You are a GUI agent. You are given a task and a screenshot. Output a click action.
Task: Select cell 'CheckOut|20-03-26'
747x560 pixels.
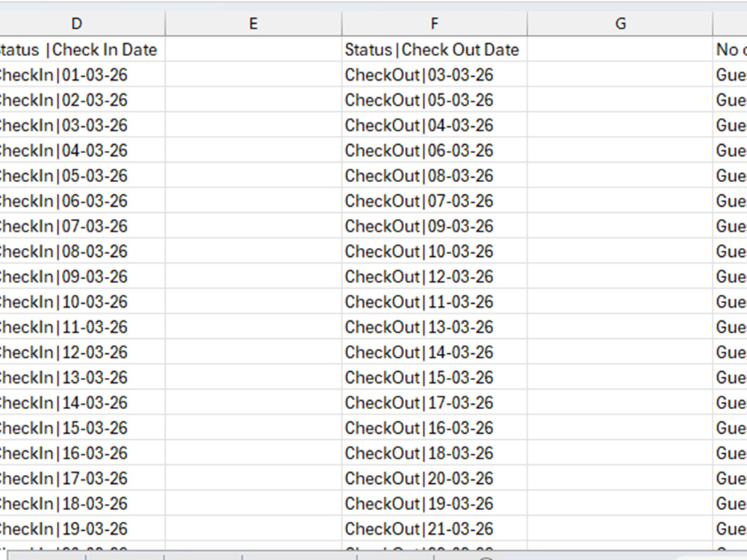pyautogui.click(x=435, y=479)
